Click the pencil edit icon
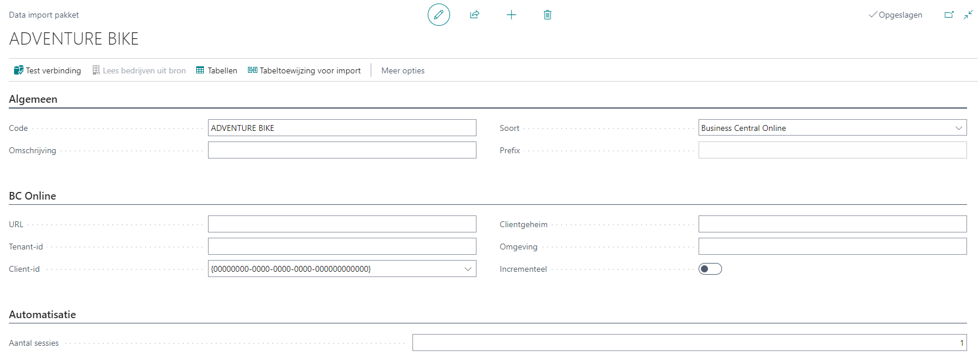Image resolution: width=980 pixels, height=361 pixels. click(x=438, y=15)
